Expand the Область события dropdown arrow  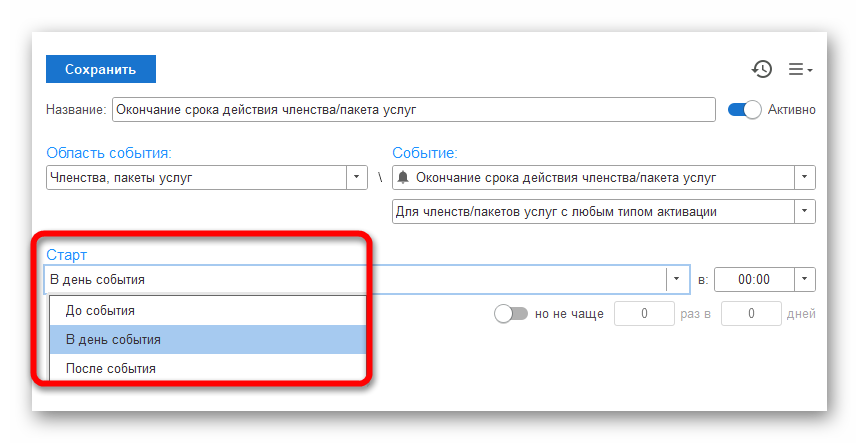[357, 177]
